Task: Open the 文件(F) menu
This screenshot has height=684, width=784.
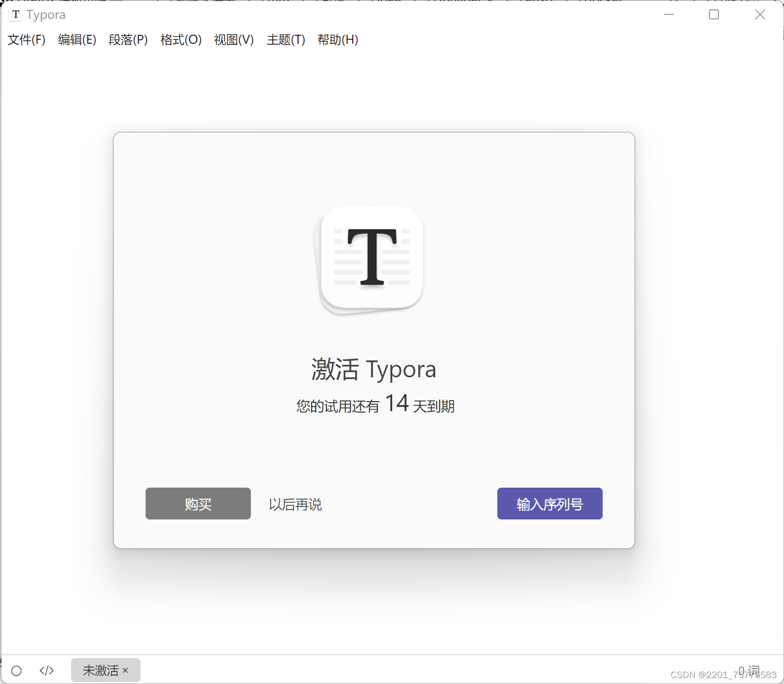Action: pos(26,40)
